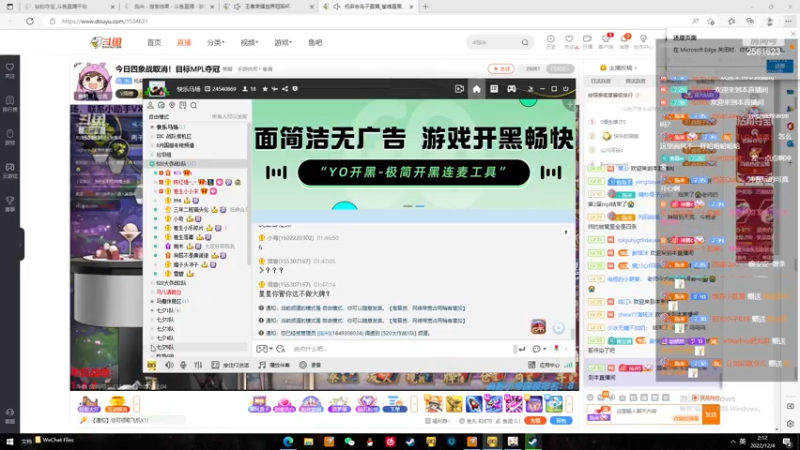Click the browser address bar URL
The image size is (800, 450).
click(105, 21)
